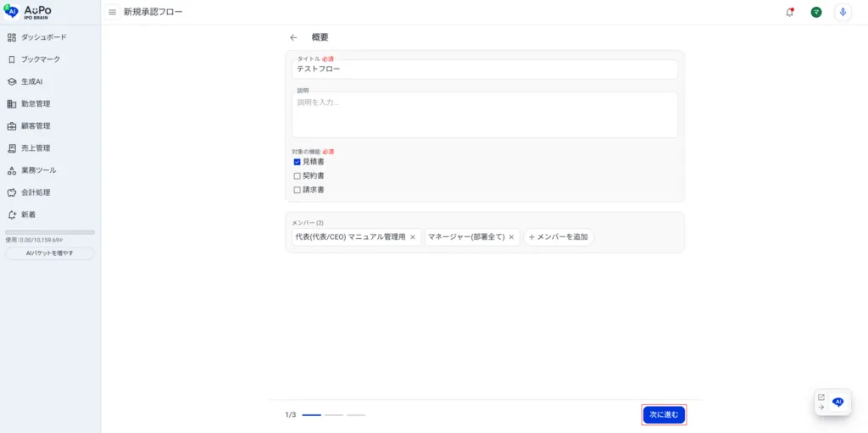Click the 会計処理 piggy bank icon
This screenshot has width=868, height=433.
point(12,192)
